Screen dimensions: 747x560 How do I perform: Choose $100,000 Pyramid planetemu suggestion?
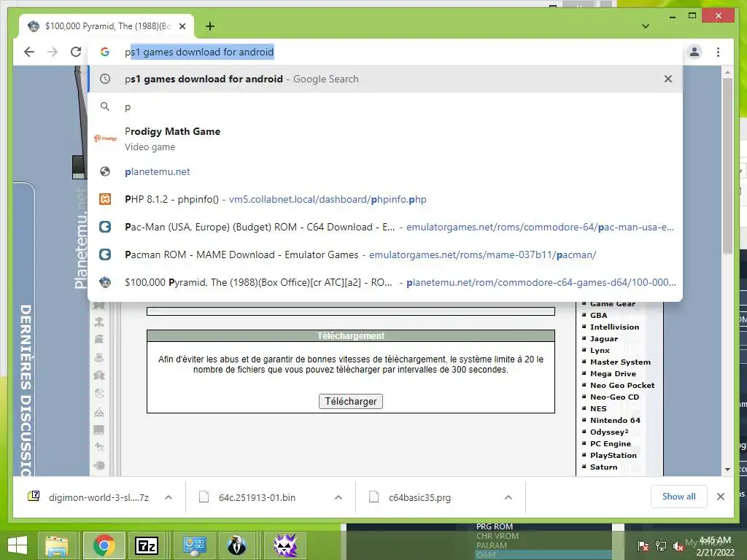pyautogui.click(x=385, y=282)
